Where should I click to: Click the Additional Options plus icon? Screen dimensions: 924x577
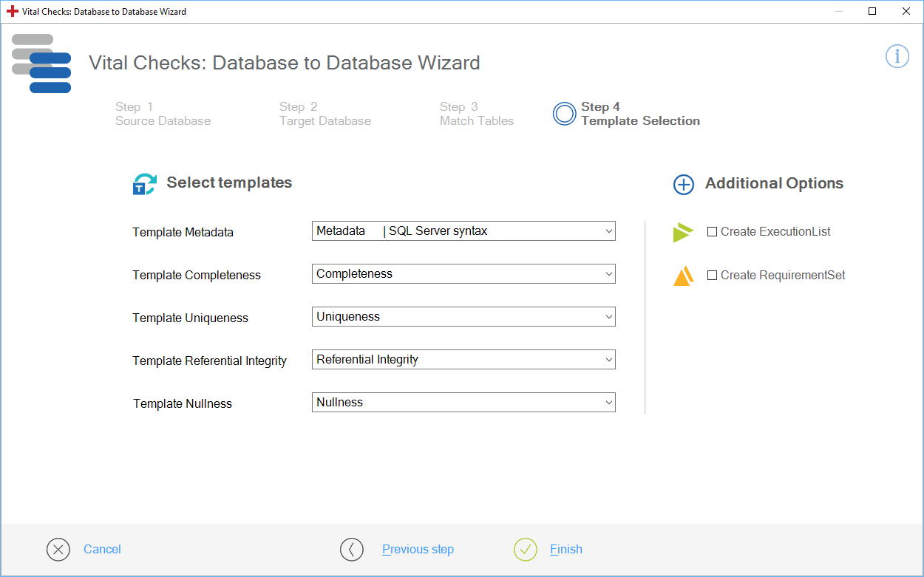coord(684,185)
